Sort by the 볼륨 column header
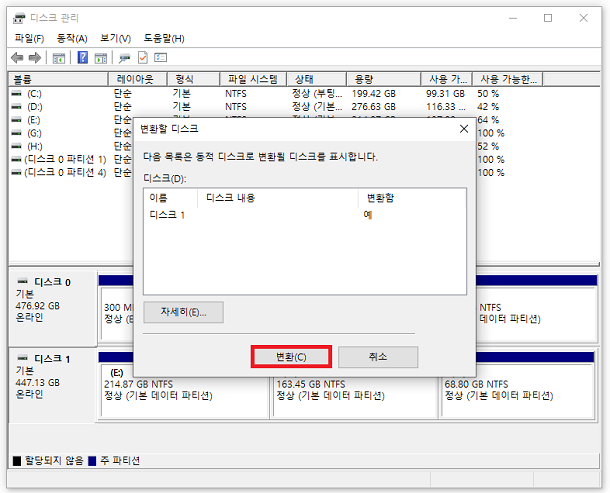Image resolution: width=610 pixels, height=493 pixels. coord(58,79)
